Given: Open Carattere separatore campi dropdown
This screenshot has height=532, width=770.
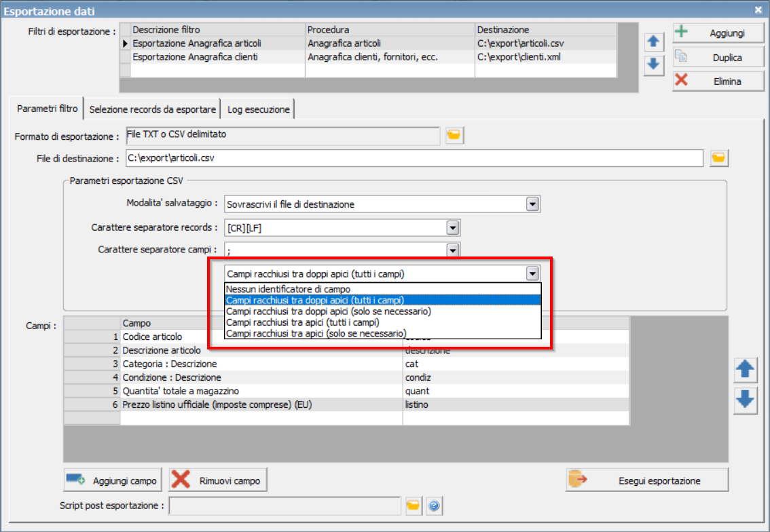Looking at the screenshot, I should click(x=453, y=250).
